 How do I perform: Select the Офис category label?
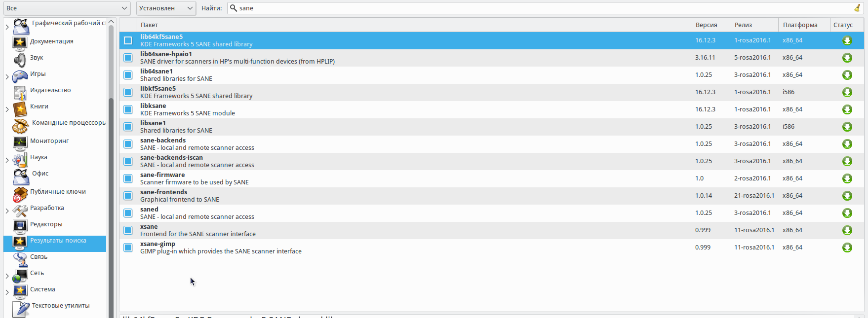point(40,174)
